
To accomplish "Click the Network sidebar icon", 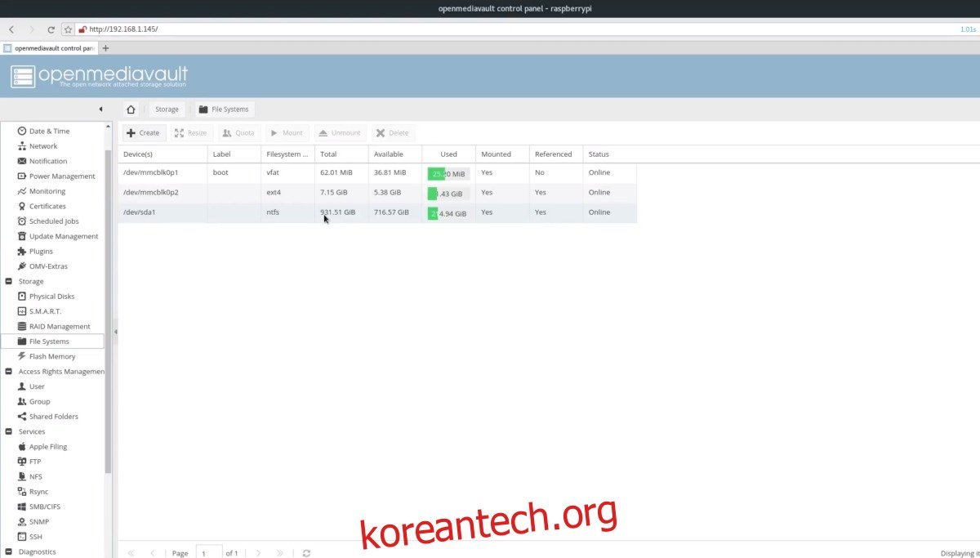I will point(22,146).
